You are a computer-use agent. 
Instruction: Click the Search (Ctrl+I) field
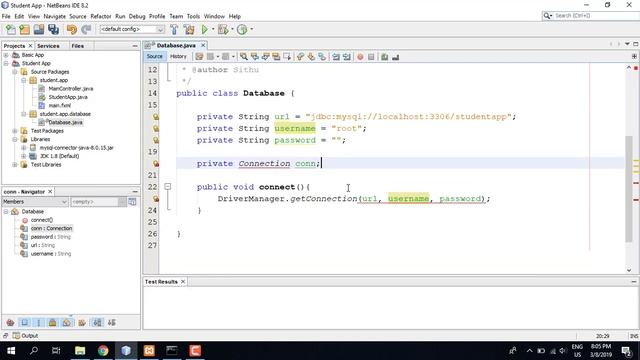590,16
